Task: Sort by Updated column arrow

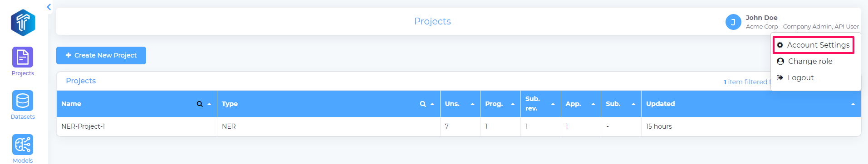Action: pyautogui.click(x=853, y=104)
